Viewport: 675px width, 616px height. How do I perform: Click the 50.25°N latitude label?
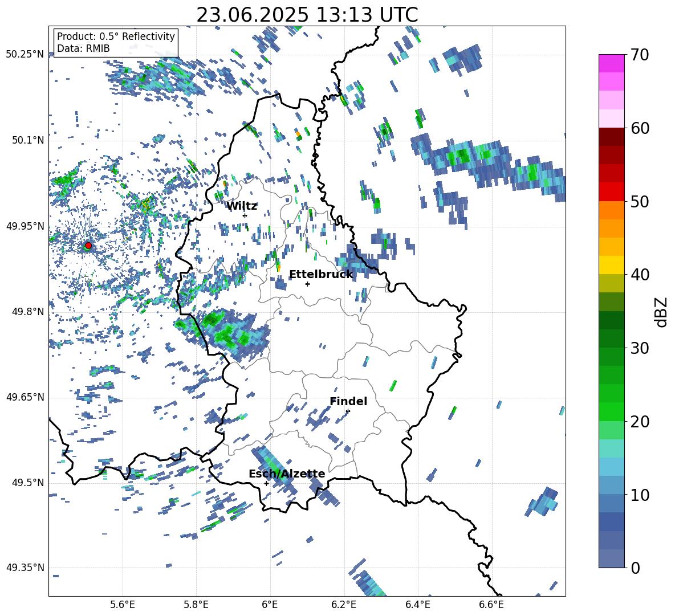[25, 55]
